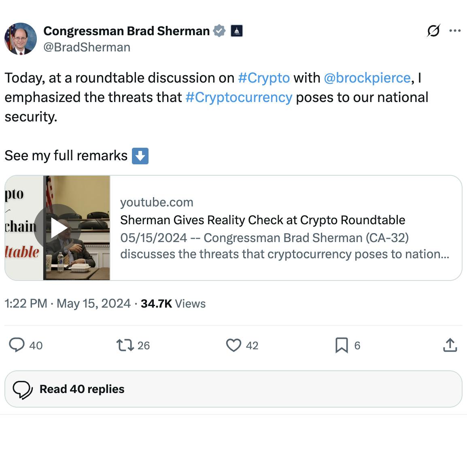The width and height of the screenshot is (467, 476).
Task: Open the @BradSherman handle
Action: [87, 47]
